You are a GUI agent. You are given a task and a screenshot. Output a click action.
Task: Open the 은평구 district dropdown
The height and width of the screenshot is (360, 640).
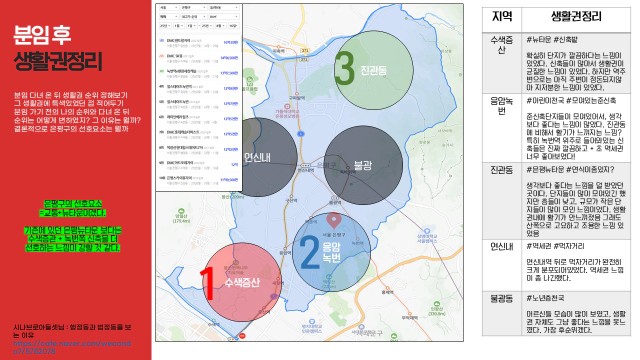point(193,8)
